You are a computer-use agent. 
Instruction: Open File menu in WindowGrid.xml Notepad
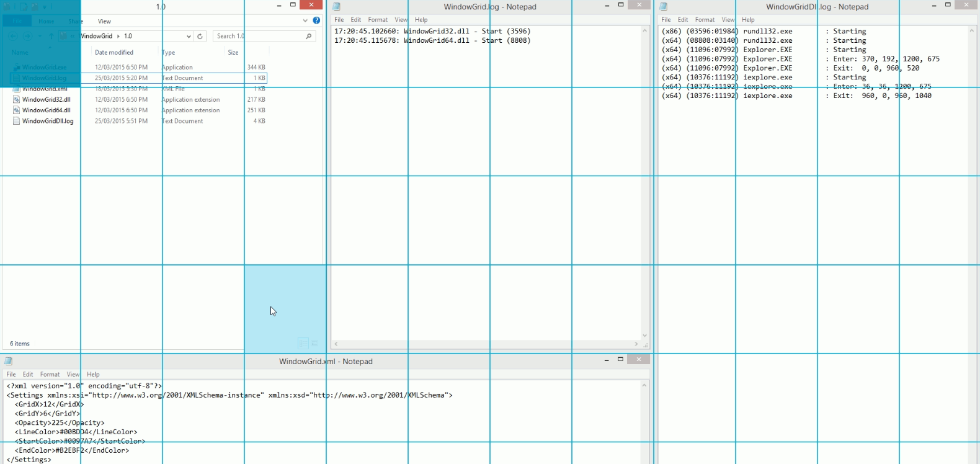(x=11, y=375)
